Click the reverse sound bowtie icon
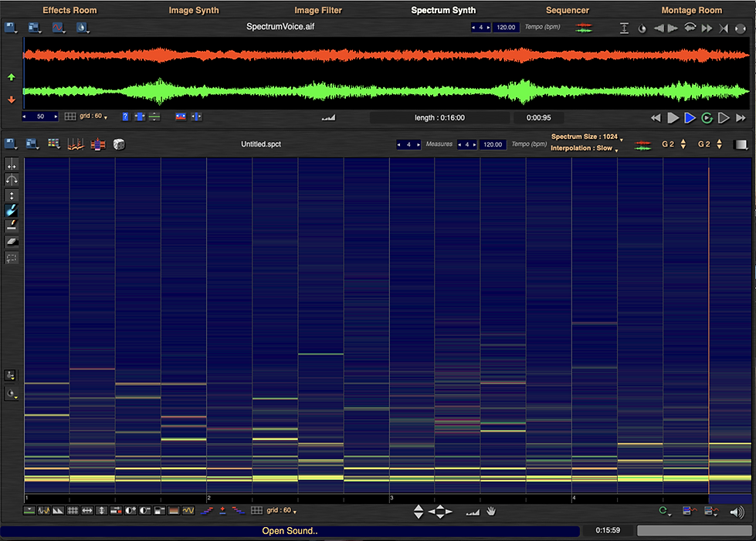This screenshot has height=541, width=756. [724, 28]
